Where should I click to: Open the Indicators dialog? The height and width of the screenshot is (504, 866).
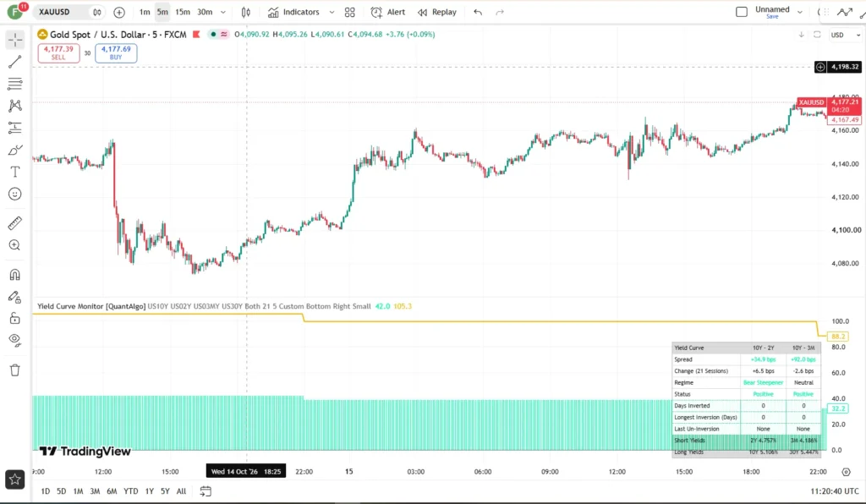[293, 12]
